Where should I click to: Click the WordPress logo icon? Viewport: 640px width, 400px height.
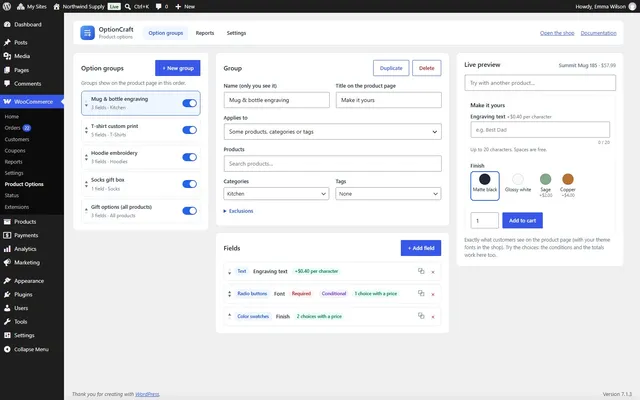tap(7, 7)
